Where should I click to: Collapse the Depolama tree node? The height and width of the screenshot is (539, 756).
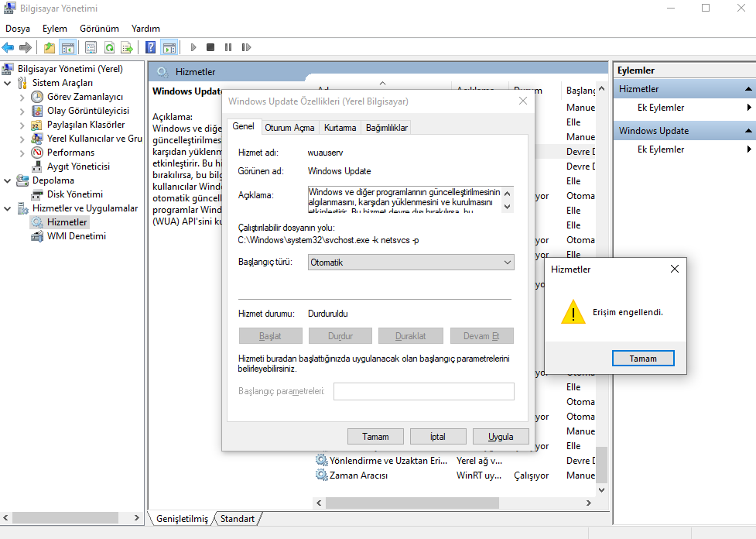[x=7, y=180]
